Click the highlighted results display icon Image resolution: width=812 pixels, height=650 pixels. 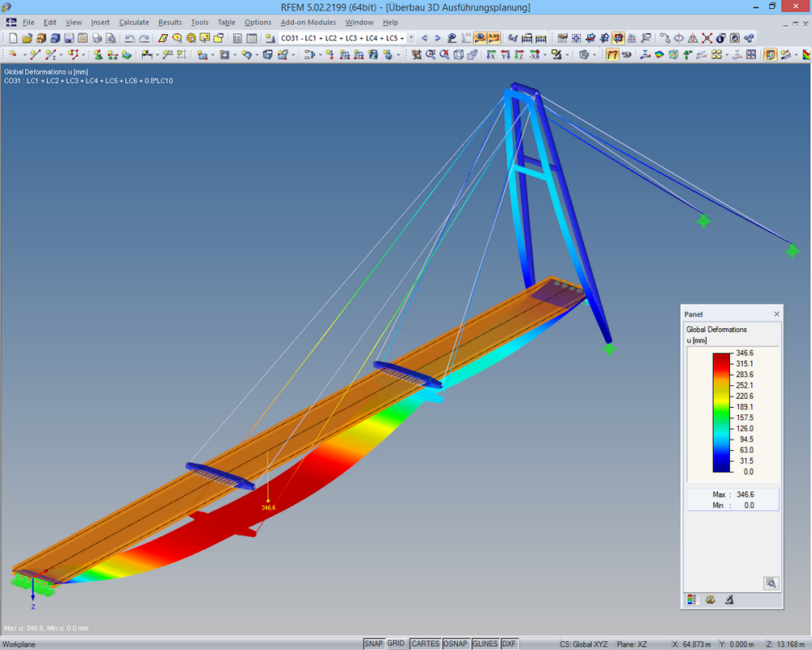pyautogui.click(x=478, y=38)
